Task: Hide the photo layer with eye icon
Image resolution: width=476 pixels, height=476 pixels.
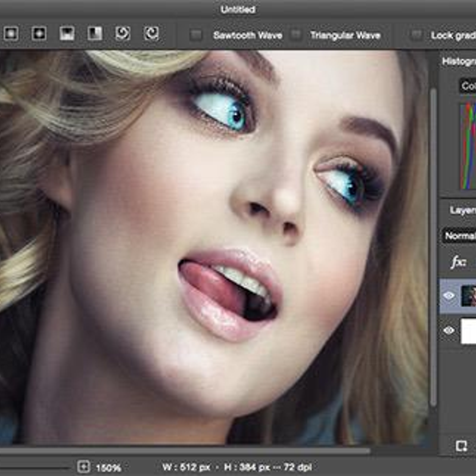Action: point(449,296)
